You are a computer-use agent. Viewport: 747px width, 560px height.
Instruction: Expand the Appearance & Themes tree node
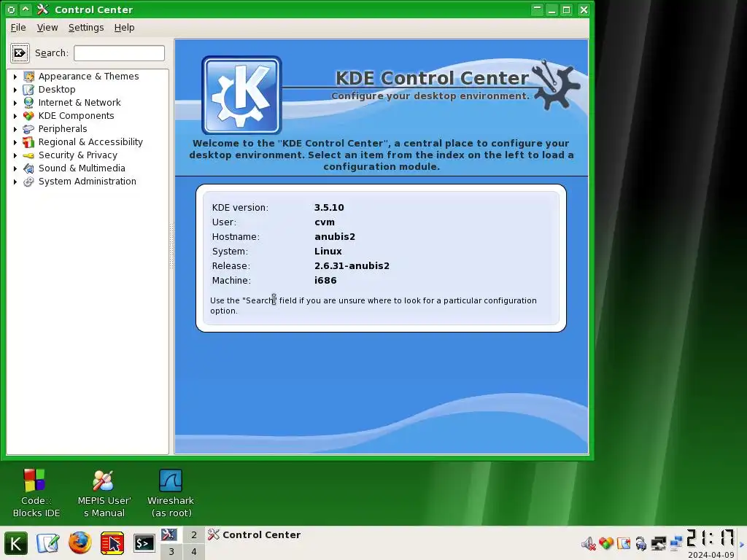click(15, 77)
